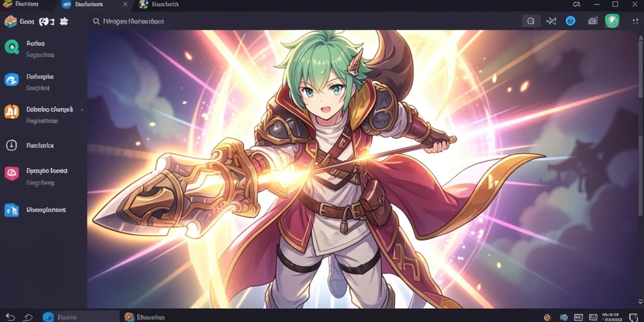Select the pink rounded-square sidebar icon
644x322 pixels.
pos(11,174)
